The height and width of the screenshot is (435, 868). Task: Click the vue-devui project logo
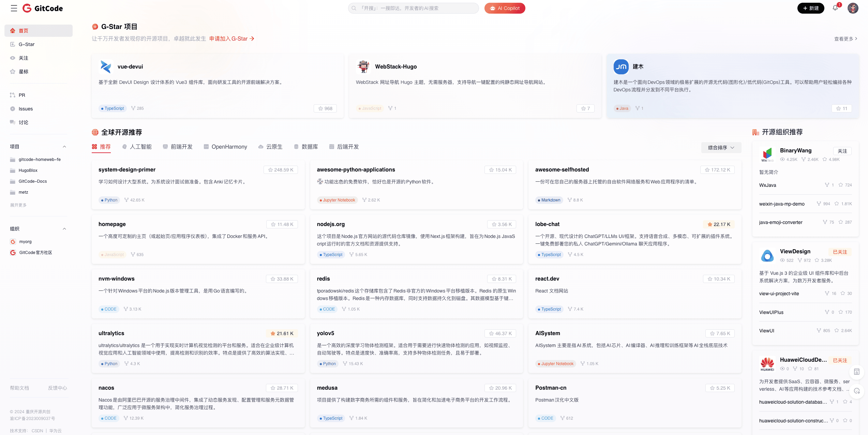[x=106, y=66]
